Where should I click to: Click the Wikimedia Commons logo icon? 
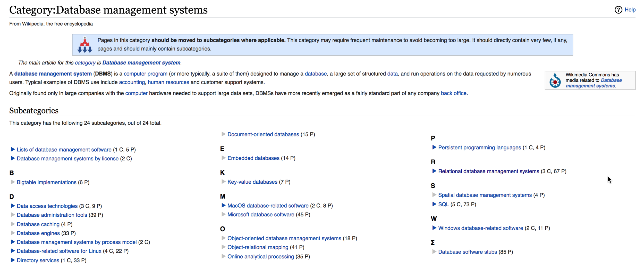(555, 80)
